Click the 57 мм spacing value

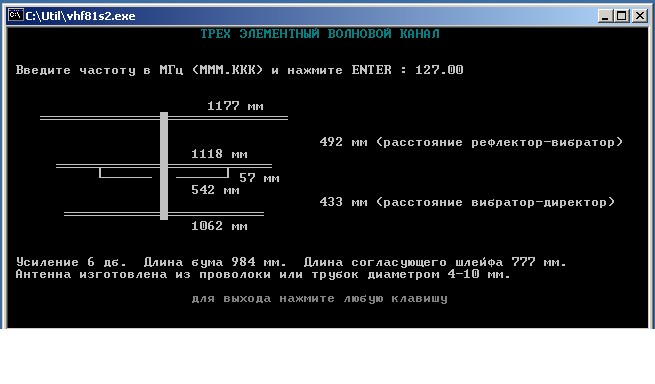[x=259, y=178]
